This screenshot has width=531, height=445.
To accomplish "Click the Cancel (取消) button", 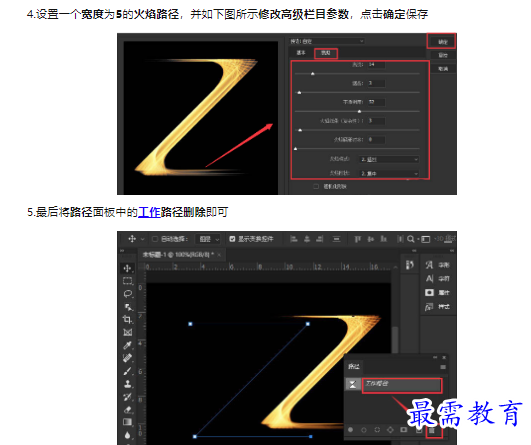I will 443,69.
